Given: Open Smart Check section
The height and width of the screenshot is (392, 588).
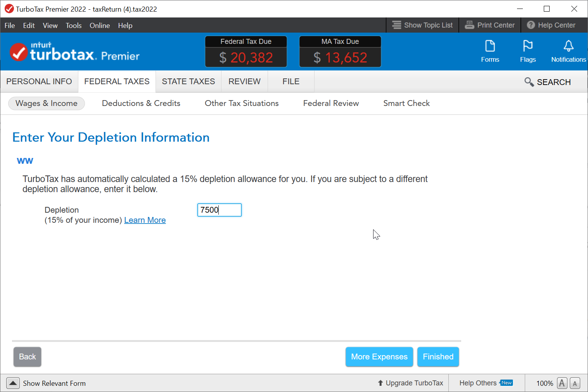Looking at the screenshot, I should pyautogui.click(x=406, y=103).
